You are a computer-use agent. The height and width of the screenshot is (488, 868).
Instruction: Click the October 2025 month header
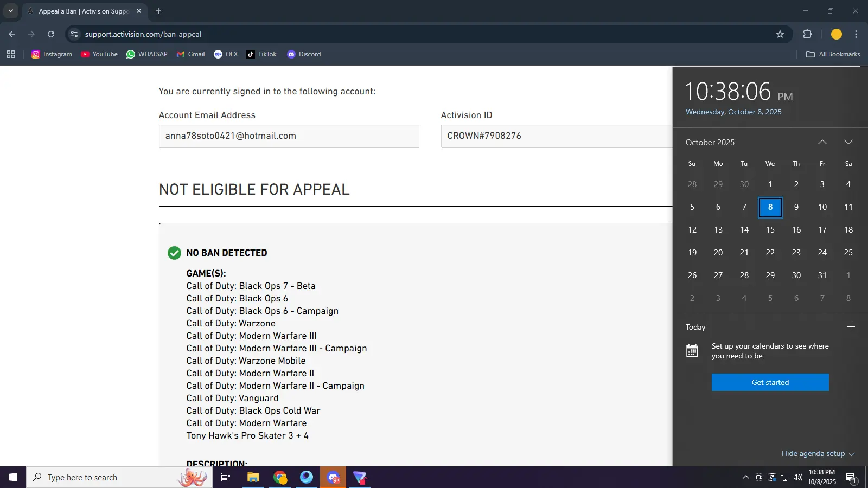(x=710, y=143)
